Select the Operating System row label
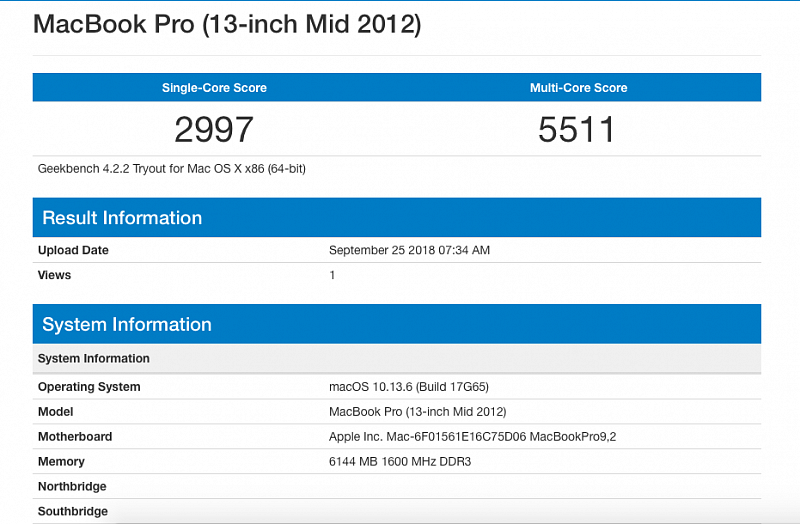800x524 pixels. [89, 387]
